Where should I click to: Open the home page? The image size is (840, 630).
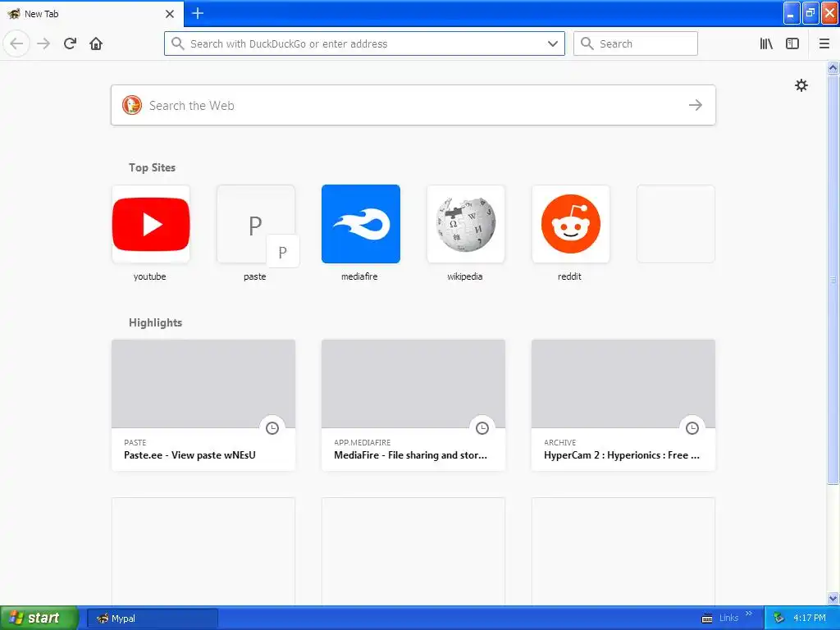96,43
